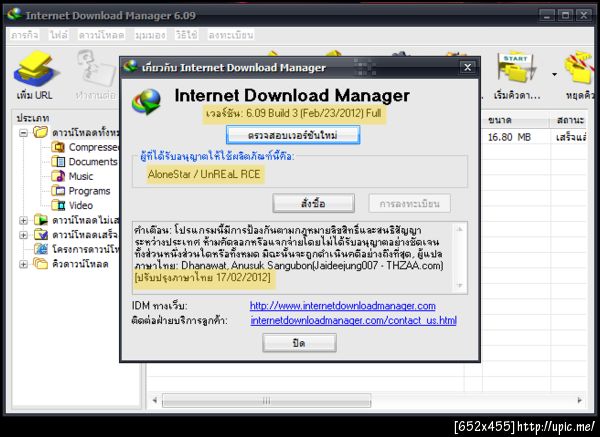Click the 16.80 MB size cell
600x437 pixels.
point(509,137)
